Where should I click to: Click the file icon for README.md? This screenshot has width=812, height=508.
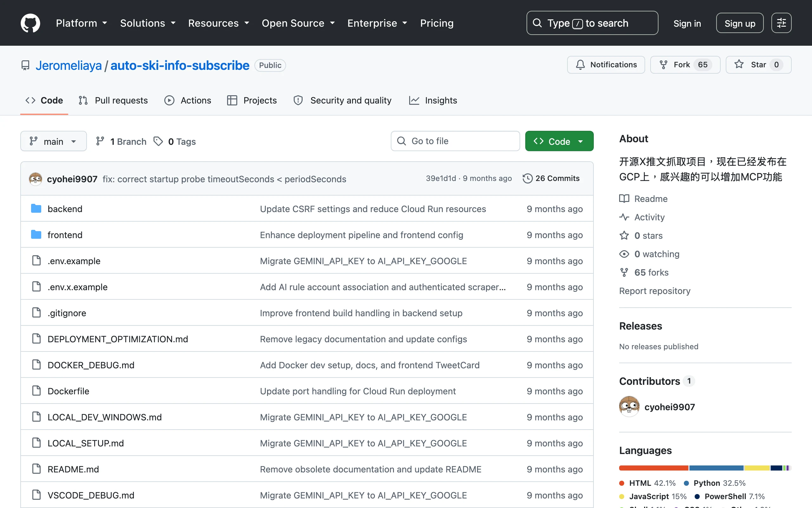click(36, 469)
